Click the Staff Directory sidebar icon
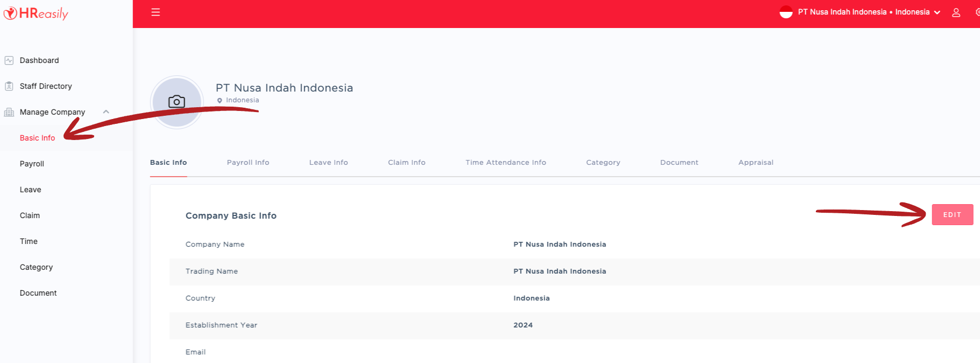This screenshot has width=980, height=363. [9, 86]
